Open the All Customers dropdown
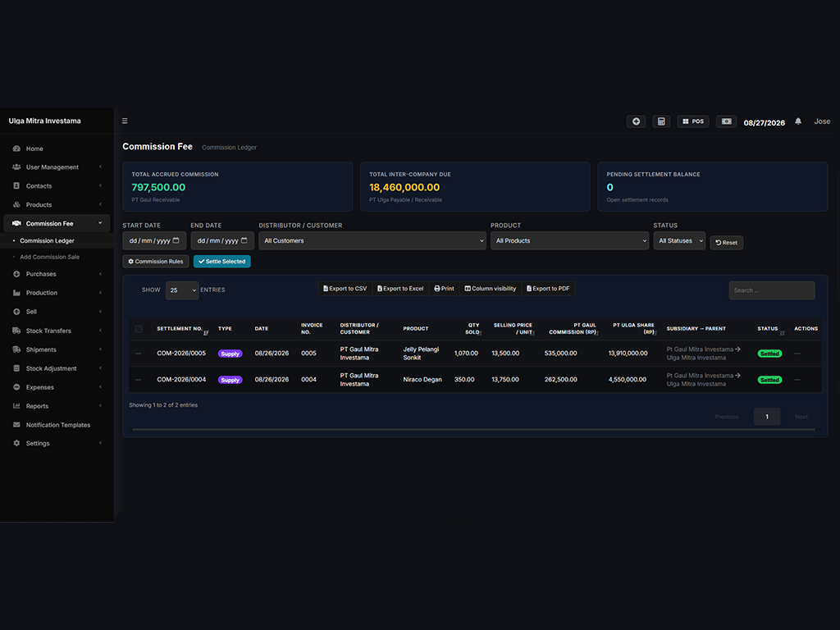 tap(372, 240)
